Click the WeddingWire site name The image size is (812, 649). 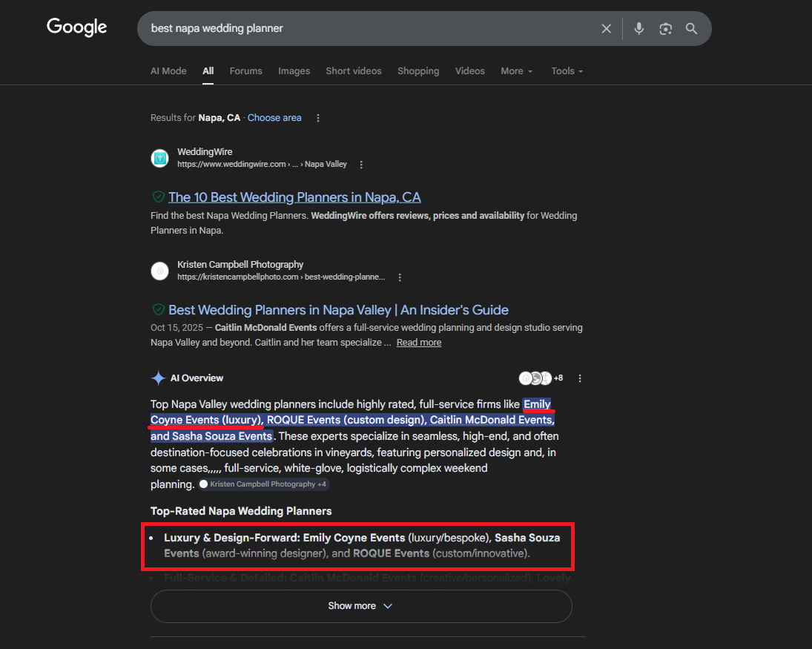[x=205, y=152]
